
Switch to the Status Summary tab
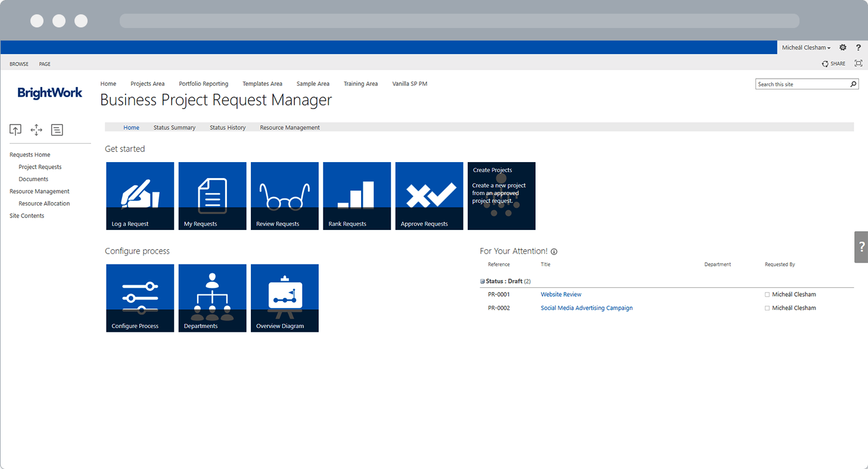point(175,127)
